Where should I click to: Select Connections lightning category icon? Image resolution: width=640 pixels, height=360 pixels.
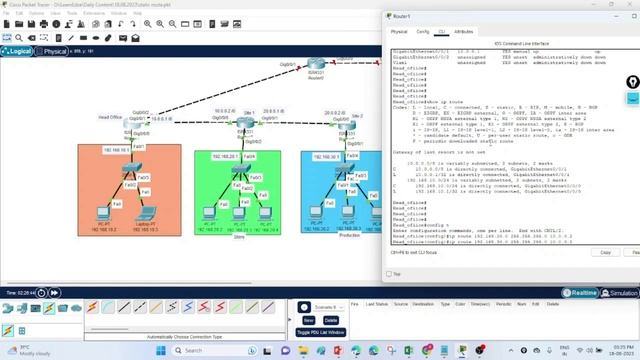(49, 309)
